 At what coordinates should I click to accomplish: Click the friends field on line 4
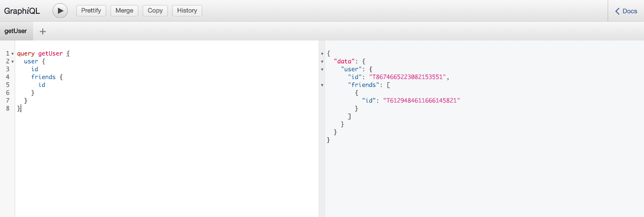pyautogui.click(x=43, y=77)
